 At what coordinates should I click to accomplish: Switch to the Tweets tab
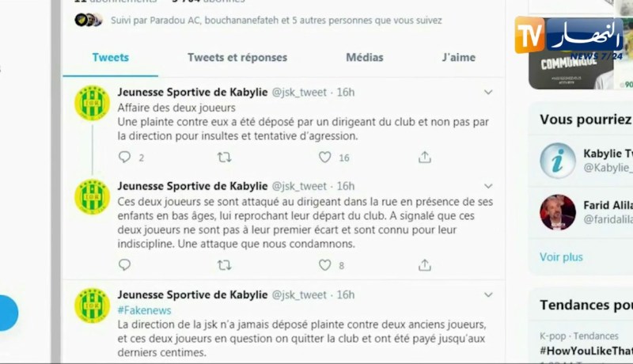pyautogui.click(x=110, y=58)
